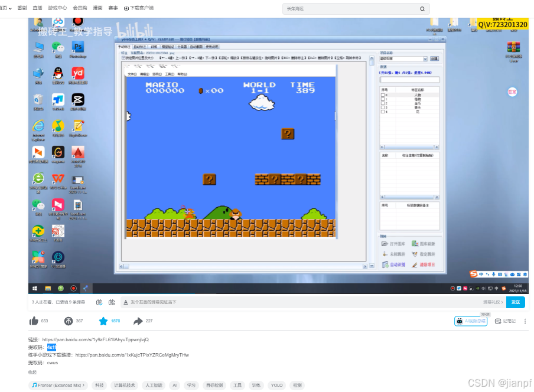
Task: Click the Sogou S input method icon
Action: point(473,274)
